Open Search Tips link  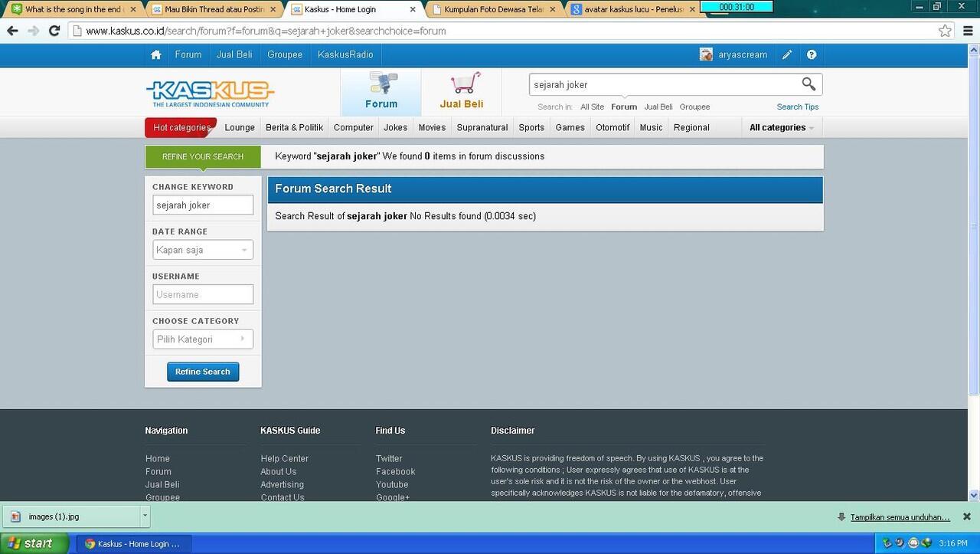(x=798, y=107)
